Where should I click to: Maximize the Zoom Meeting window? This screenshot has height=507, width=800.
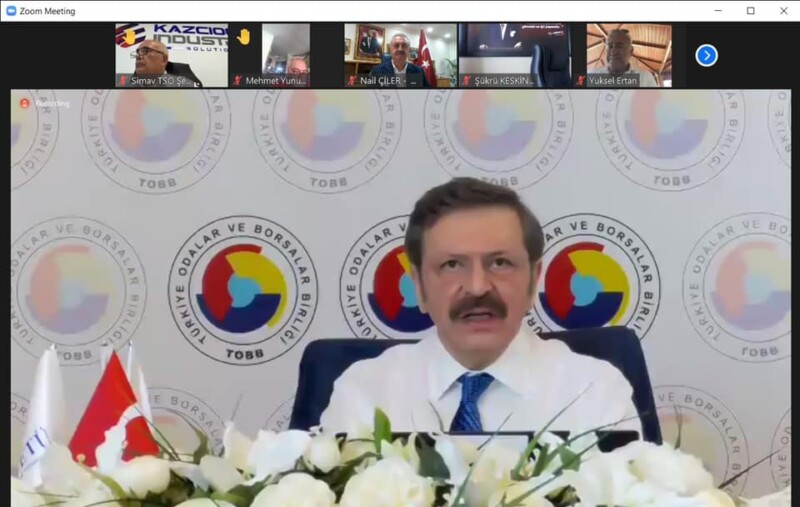(751, 11)
